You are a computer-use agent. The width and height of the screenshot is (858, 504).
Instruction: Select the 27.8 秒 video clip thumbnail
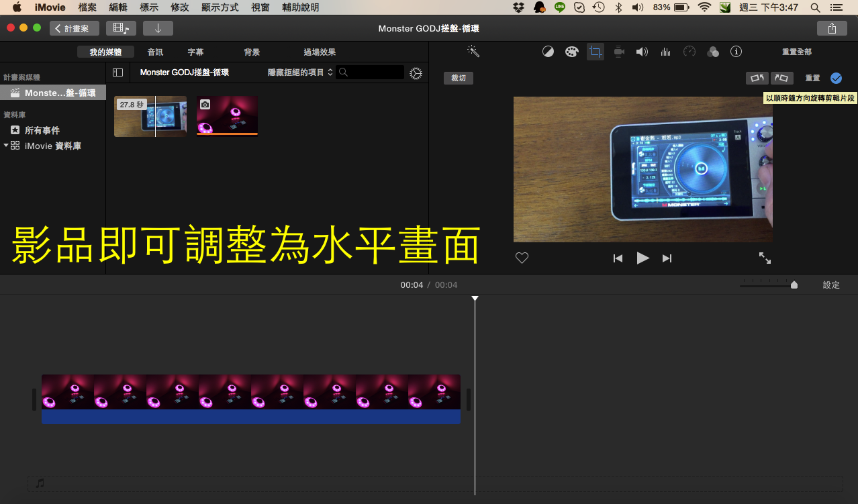point(150,117)
